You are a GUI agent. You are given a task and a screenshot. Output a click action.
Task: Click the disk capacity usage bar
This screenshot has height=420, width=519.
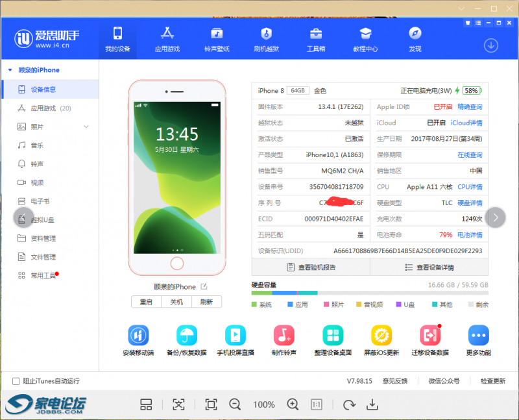coord(370,293)
